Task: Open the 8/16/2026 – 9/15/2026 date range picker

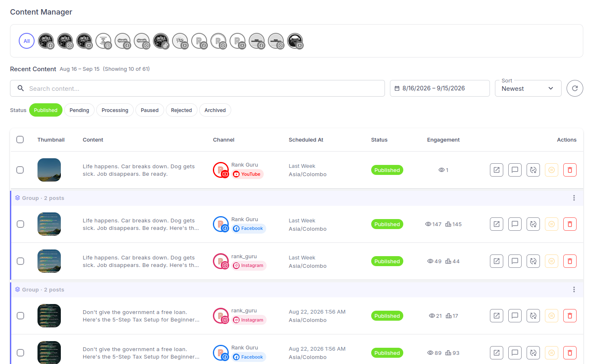Action: pyautogui.click(x=440, y=88)
